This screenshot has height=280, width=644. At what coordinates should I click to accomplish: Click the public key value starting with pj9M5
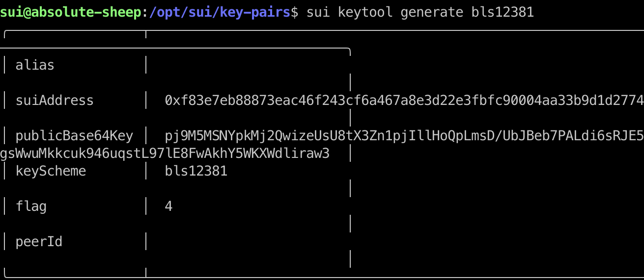click(404, 136)
